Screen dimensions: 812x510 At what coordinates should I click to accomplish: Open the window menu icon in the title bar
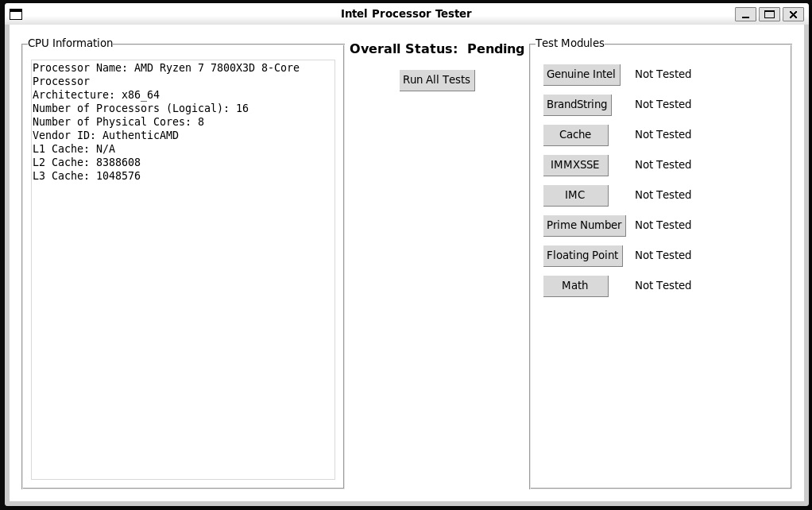point(16,14)
